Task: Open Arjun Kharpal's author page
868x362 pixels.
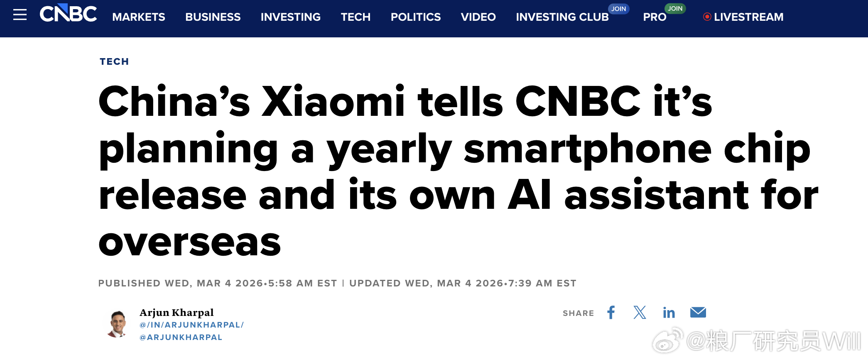Action: tap(177, 312)
